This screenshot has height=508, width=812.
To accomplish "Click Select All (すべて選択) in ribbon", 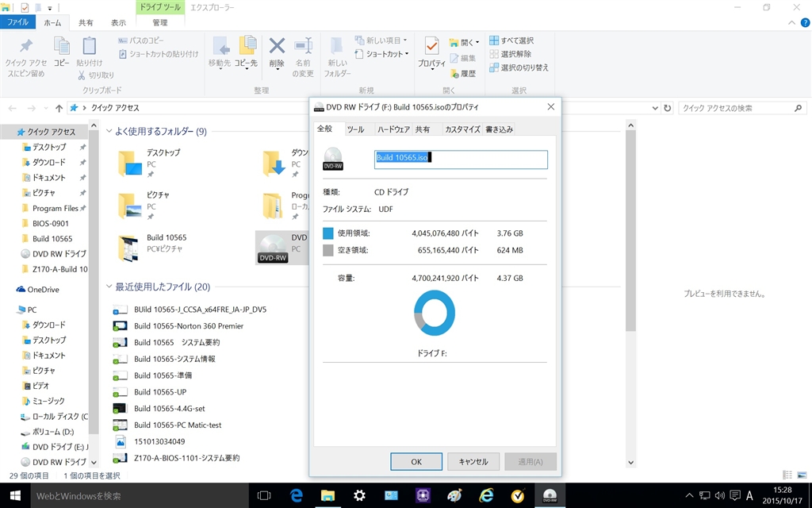I will pos(511,40).
